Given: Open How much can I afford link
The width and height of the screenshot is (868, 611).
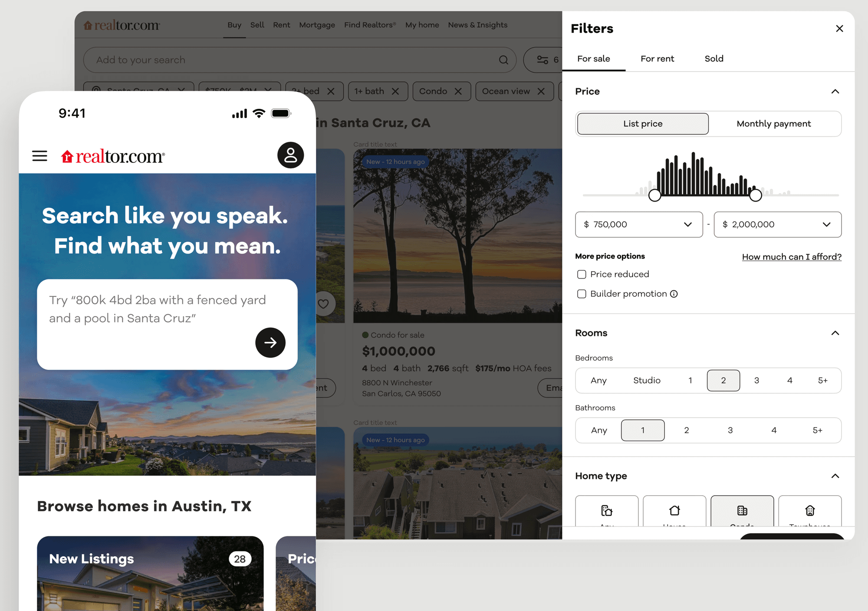Looking at the screenshot, I should click(x=792, y=257).
